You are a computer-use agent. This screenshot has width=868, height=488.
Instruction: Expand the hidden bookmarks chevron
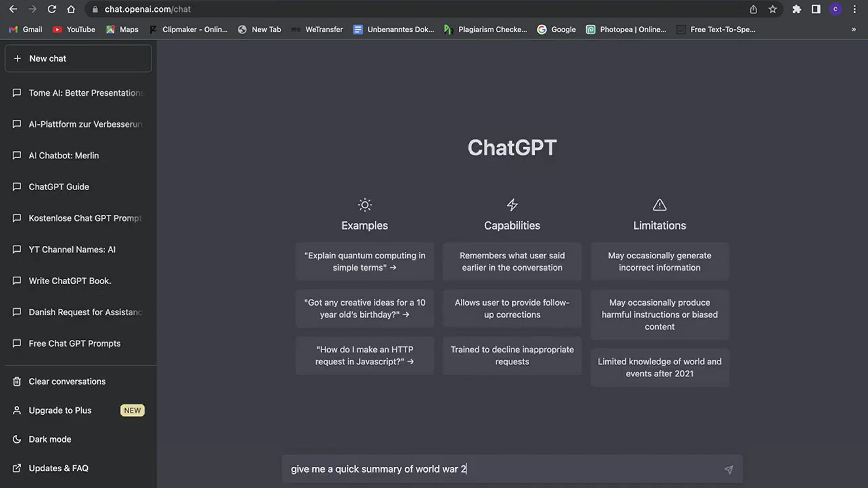pyautogui.click(x=854, y=29)
